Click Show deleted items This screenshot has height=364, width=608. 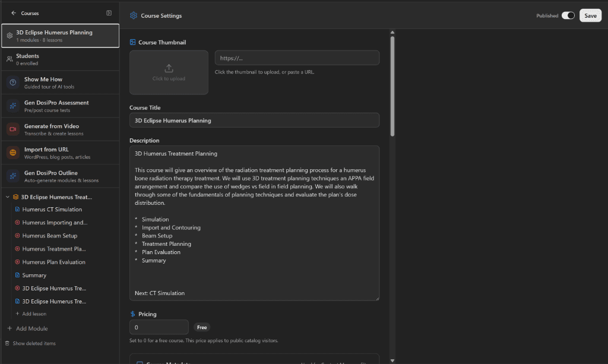tap(34, 343)
